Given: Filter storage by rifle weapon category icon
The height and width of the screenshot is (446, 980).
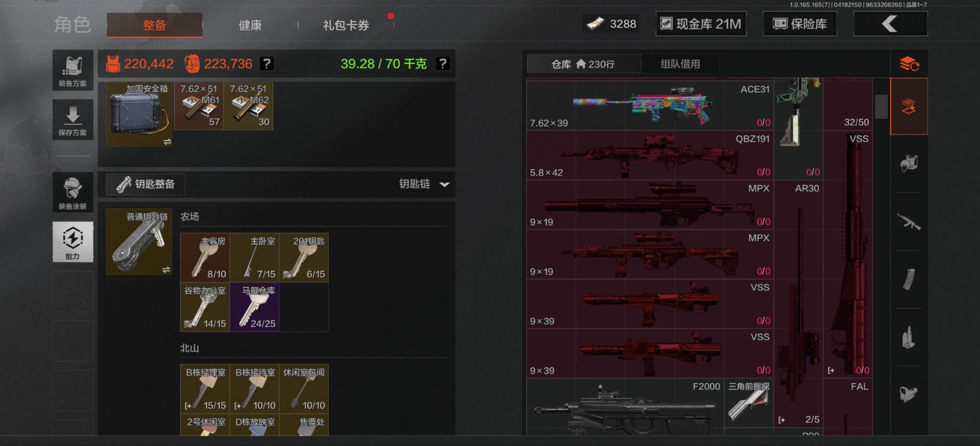Looking at the screenshot, I should (x=909, y=222).
